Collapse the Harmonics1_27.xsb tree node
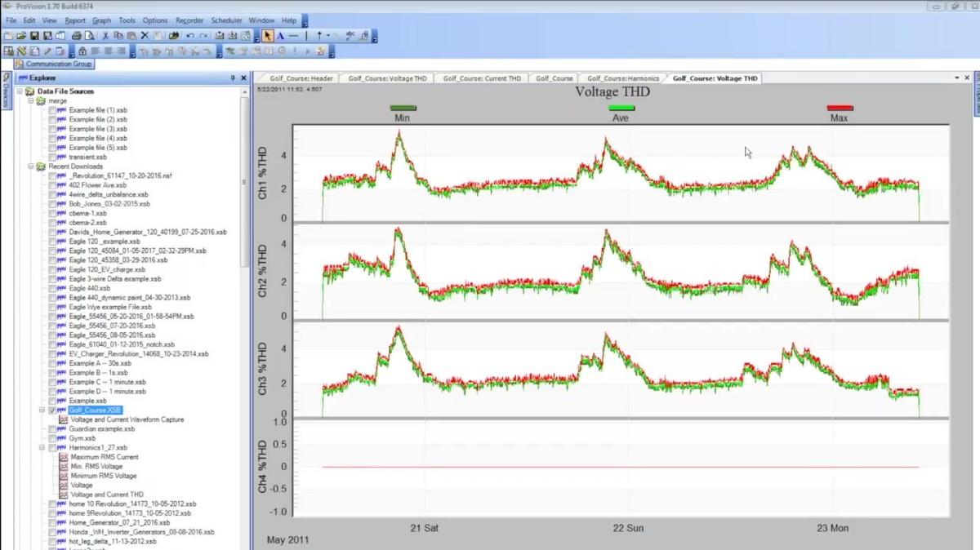The width and height of the screenshot is (980, 550). (42, 448)
